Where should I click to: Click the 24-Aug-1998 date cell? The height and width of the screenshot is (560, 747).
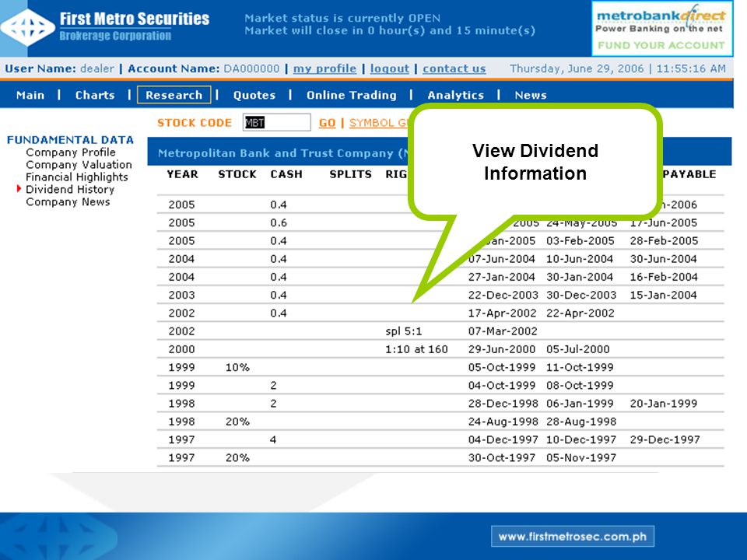pos(503,422)
